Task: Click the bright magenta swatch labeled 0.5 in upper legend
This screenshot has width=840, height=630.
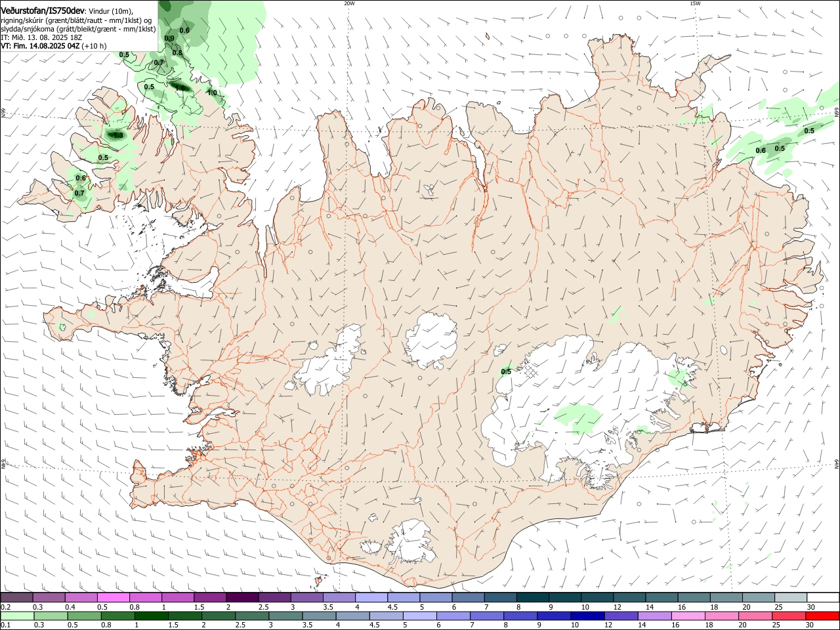Action: [x=113, y=598]
